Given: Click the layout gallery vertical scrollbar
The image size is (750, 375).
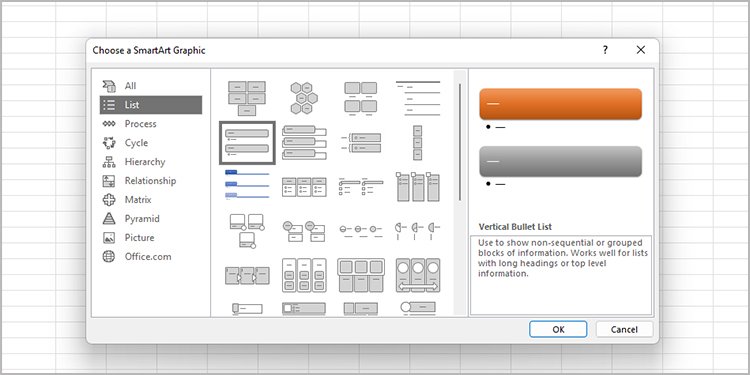Looking at the screenshot, I should (x=460, y=142).
